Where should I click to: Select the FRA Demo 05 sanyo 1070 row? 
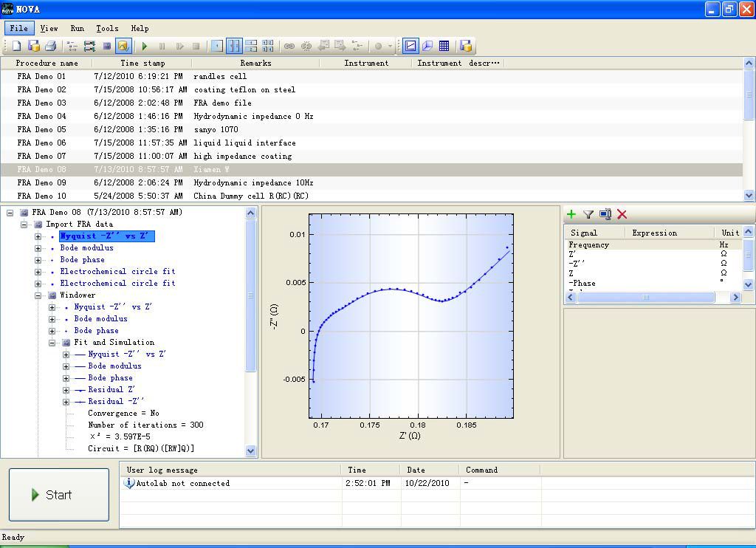pyautogui.click(x=371, y=129)
